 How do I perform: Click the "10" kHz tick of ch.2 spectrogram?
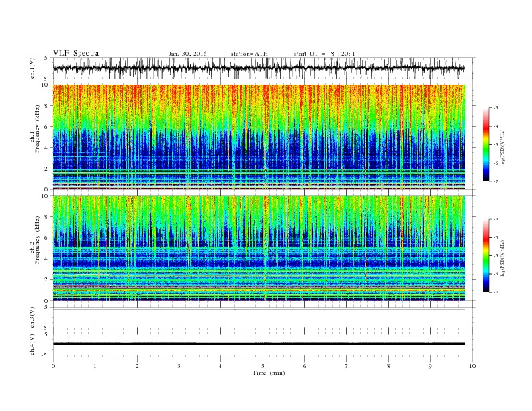[46, 196]
